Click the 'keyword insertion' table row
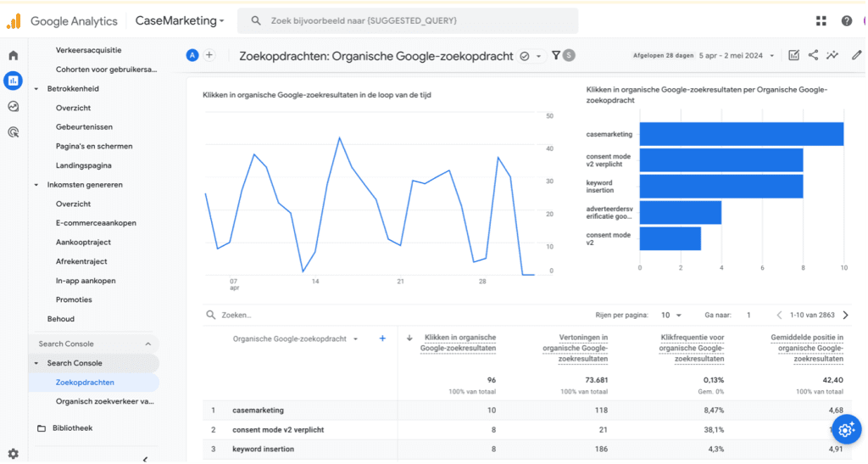Image resolution: width=868 pixels, height=464 pixels. [x=526, y=450]
